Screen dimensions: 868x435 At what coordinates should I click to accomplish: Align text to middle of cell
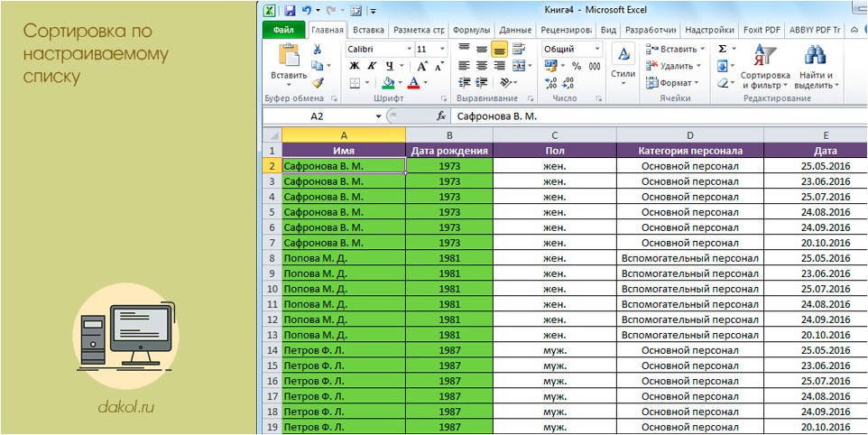[482, 50]
